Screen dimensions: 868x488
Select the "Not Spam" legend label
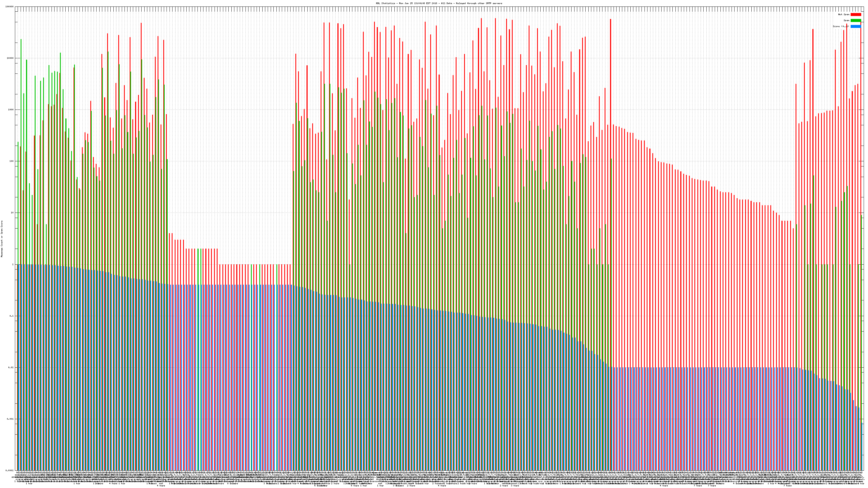click(844, 14)
